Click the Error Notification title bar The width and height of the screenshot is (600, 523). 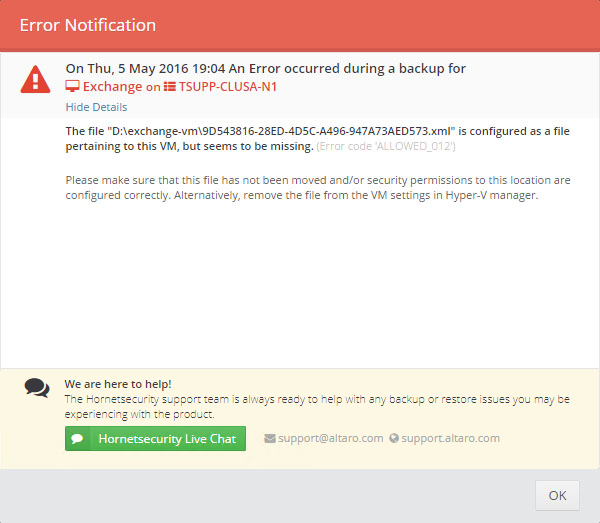click(x=300, y=25)
